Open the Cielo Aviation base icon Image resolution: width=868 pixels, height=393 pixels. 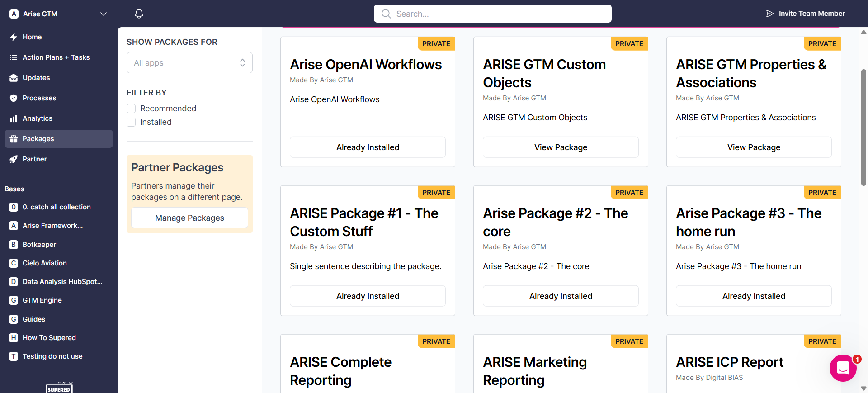click(14, 263)
